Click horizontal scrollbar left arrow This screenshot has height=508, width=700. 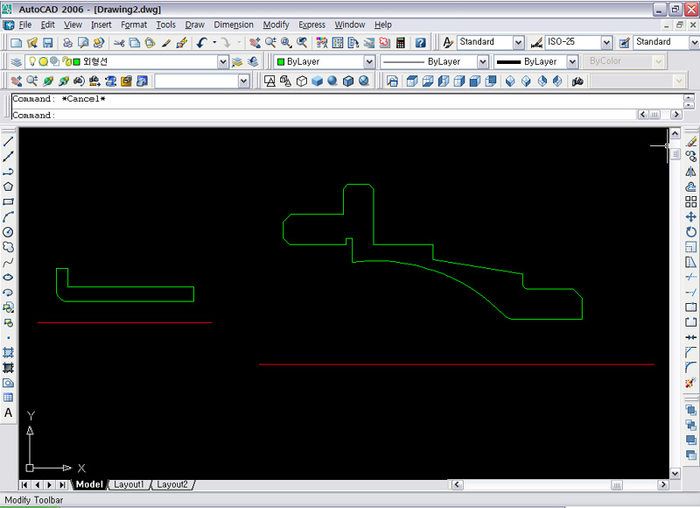[x=457, y=484]
